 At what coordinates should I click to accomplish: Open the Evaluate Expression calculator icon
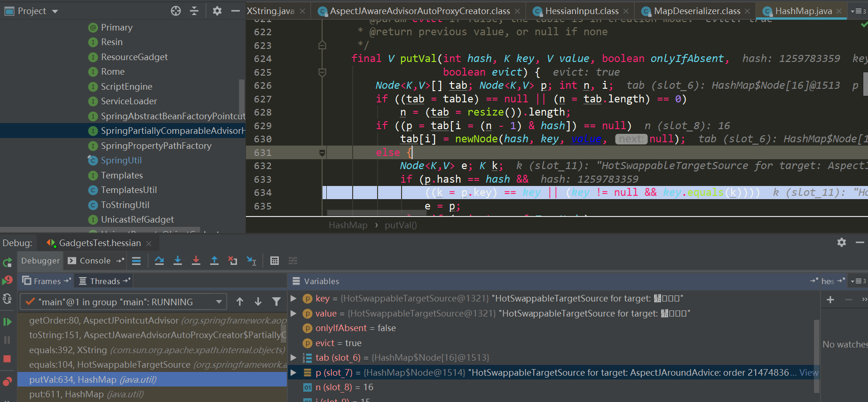tap(275, 261)
